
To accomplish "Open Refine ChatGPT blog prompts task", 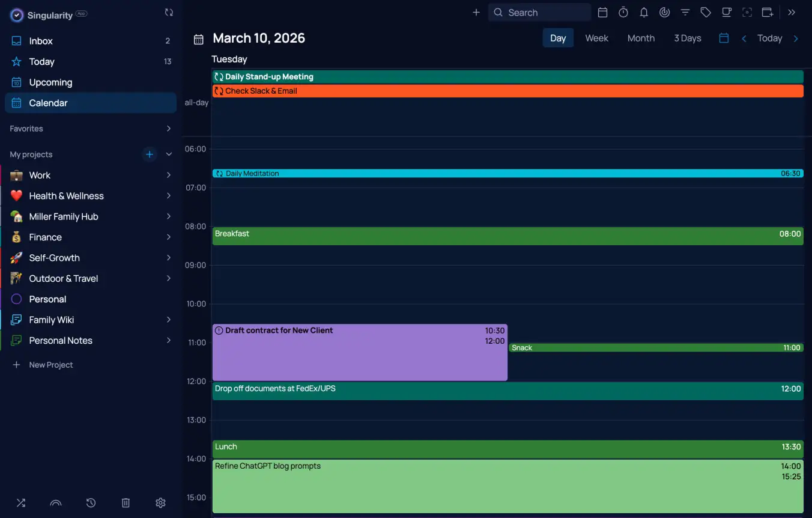I will pos(507,487).
